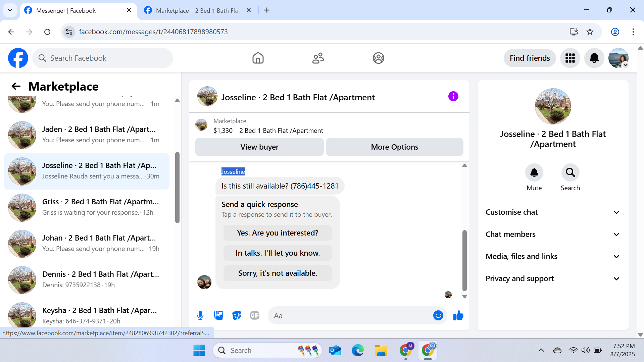Reload the current page
The image size is (644, 362).
coord(47,32)
